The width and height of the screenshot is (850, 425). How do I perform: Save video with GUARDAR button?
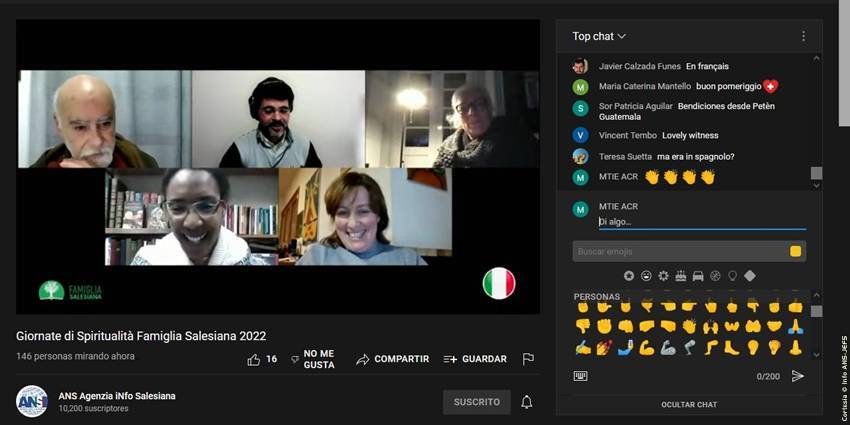[475, 359]
